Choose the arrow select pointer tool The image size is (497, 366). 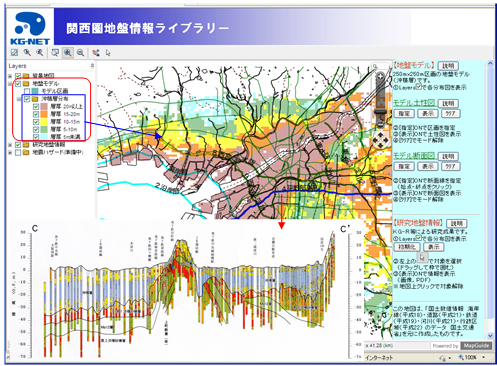tap(108, 53)
